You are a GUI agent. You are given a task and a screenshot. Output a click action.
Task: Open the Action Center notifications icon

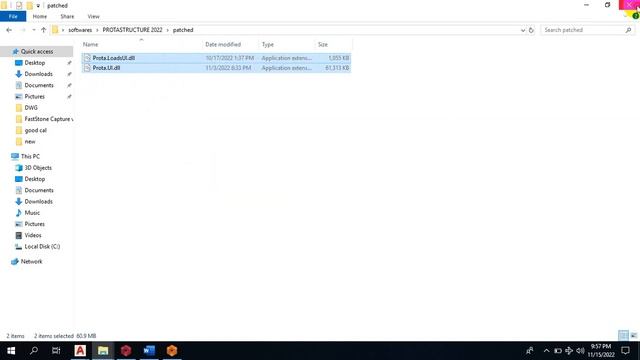[x=625, y=351]
